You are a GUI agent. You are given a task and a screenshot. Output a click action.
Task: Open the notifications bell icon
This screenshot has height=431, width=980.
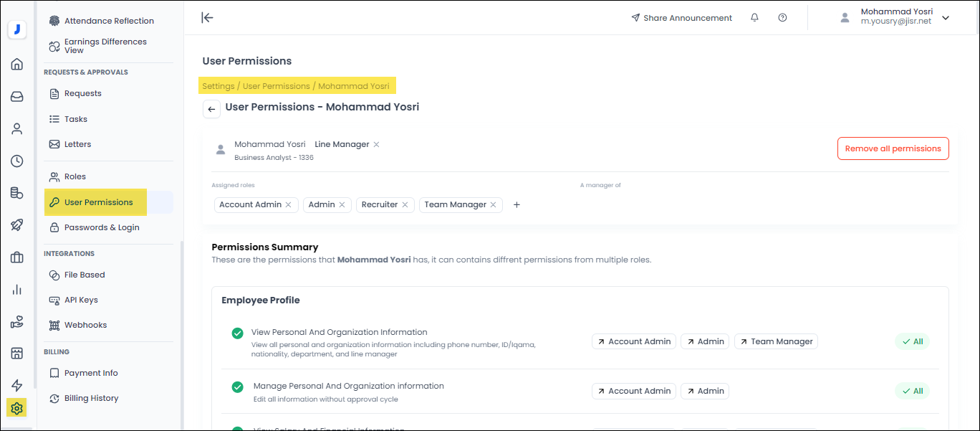(754, 17)
